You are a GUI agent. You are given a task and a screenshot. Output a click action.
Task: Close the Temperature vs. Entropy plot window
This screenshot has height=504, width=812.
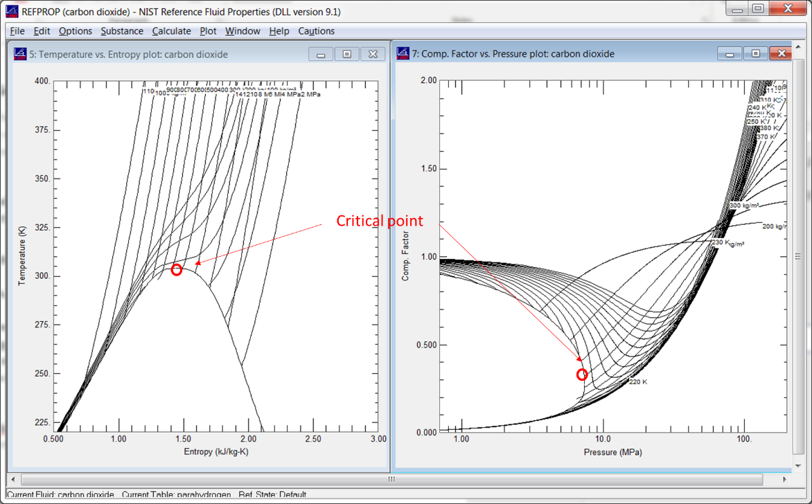click(x=373, y=54)
